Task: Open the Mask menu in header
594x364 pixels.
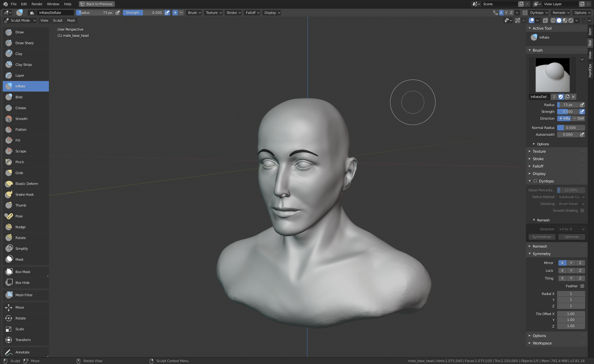Action: [71, 20]
